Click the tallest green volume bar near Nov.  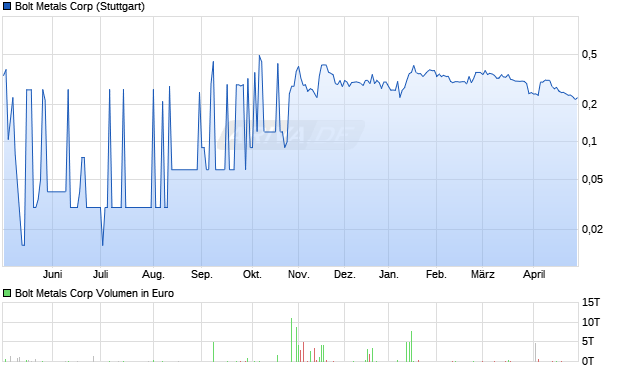click(x=291, y=340)
